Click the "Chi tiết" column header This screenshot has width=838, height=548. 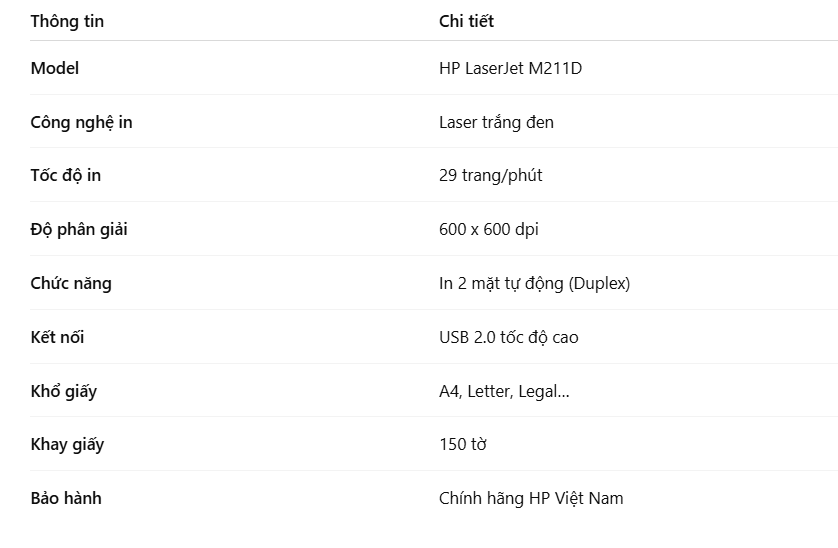(x=466, y=21)
